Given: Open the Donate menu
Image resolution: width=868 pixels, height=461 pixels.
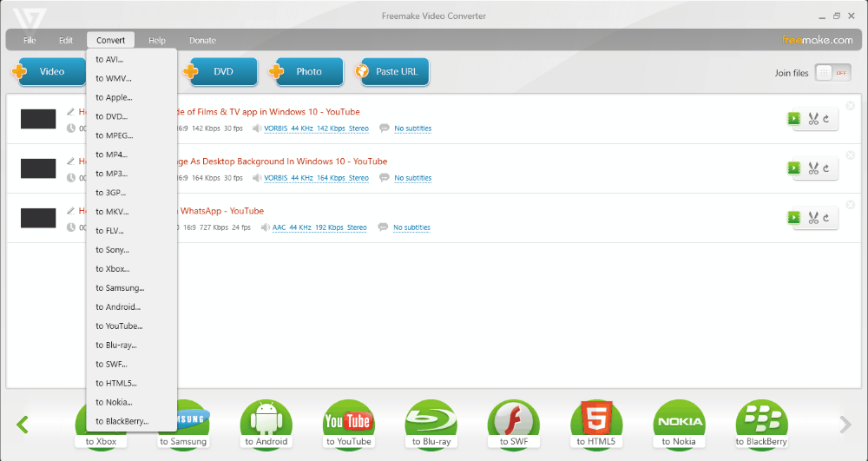Looking at the screenshot, I should click(x=202, y=41).
